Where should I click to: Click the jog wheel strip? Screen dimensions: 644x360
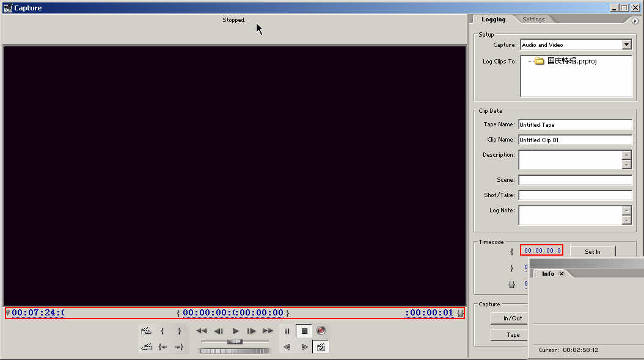(234, 351)
